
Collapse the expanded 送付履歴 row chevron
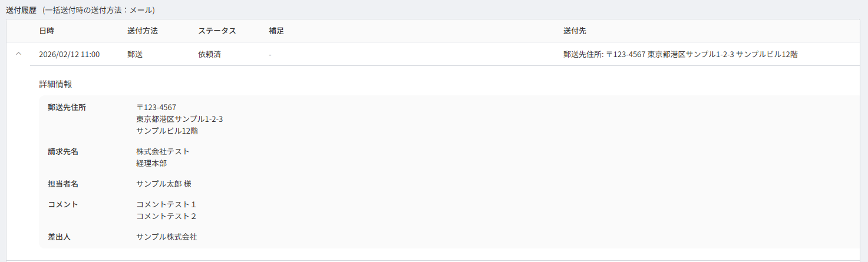(x=18, y=54)
